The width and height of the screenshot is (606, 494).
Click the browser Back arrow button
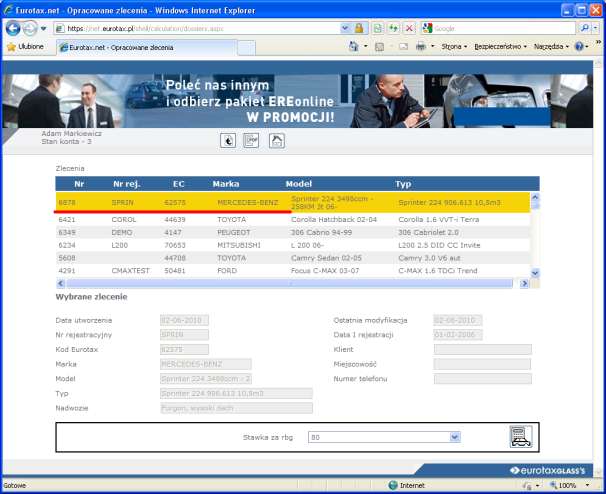point(13,28)
